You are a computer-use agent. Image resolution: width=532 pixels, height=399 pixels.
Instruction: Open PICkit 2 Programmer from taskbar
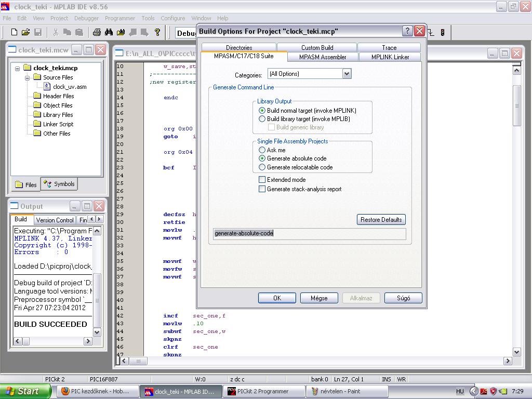(264, 391)
